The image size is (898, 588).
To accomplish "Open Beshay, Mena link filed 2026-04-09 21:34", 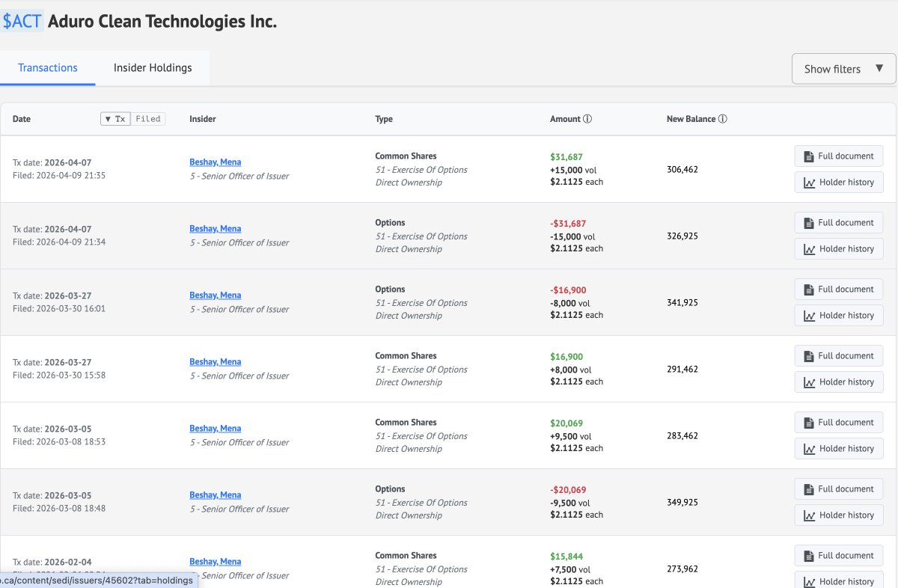I will pos(215,229).
